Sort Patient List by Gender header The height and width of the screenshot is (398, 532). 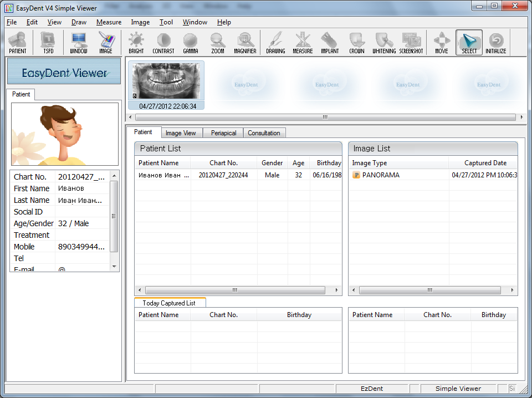click(x=272, y=163)
